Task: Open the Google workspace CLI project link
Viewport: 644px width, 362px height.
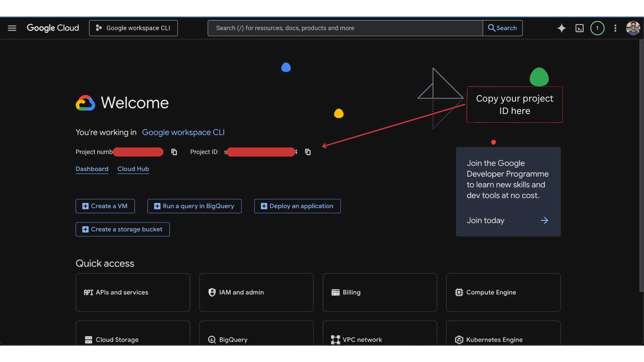Action: (x=183, y=132)
